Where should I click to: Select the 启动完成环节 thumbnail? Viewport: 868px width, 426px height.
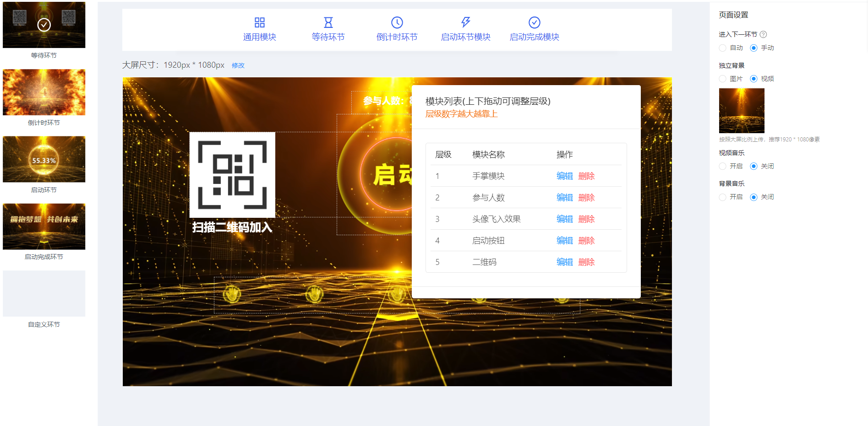44,226
